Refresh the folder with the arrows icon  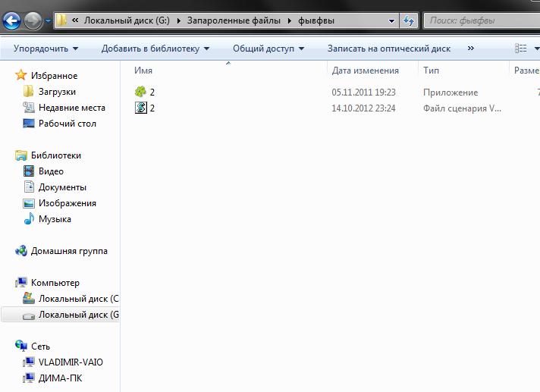(x=409, y=20)
